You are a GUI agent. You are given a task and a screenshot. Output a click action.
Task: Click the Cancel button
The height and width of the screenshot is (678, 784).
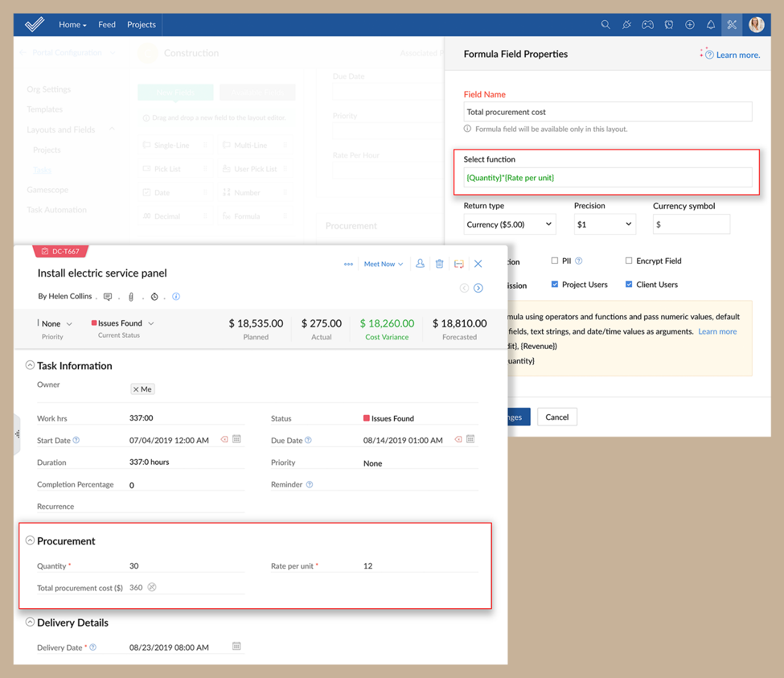tap(557, 417)
